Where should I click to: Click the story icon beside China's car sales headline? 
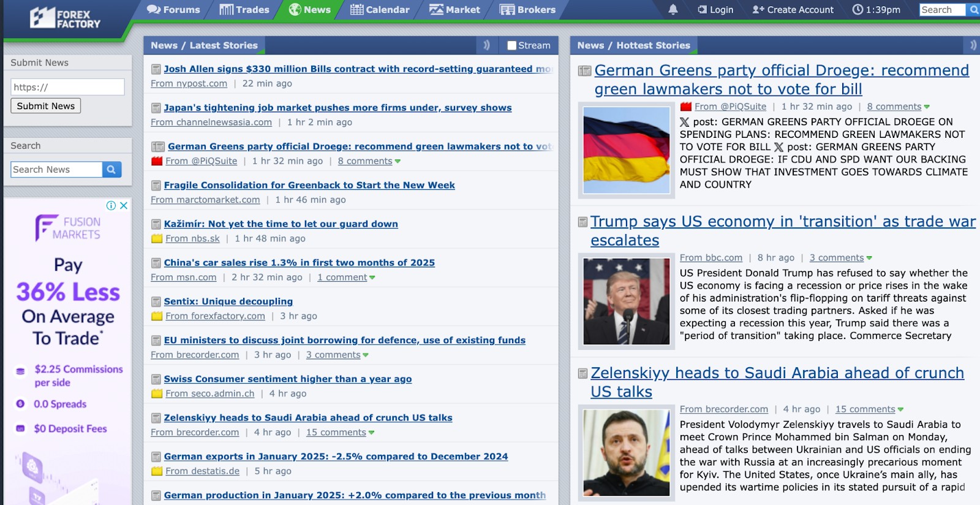tap(156, 263)
